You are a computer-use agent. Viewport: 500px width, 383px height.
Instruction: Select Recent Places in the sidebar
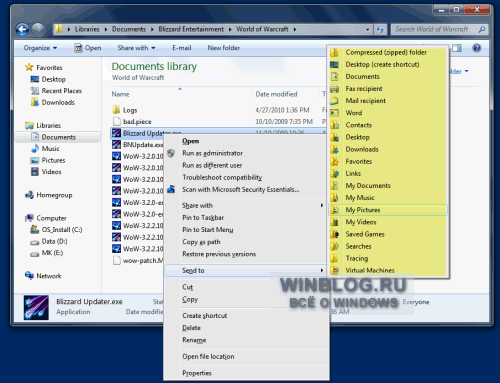click(62, 91)
